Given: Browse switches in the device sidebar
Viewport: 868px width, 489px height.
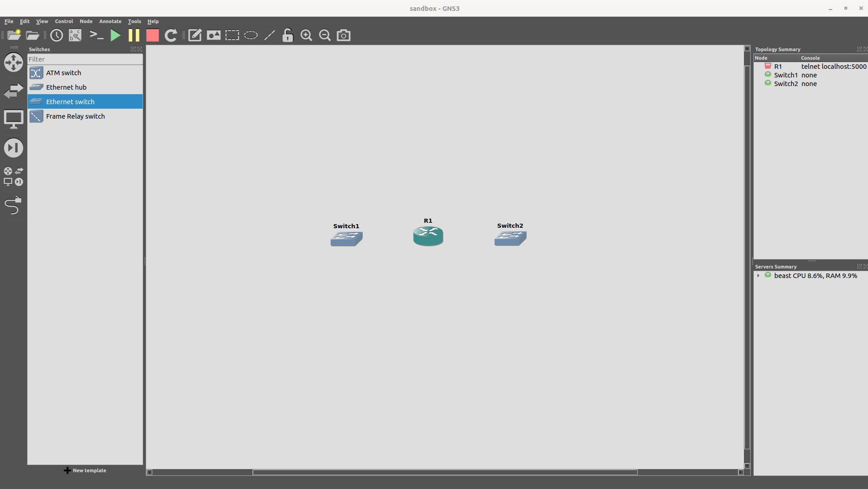Looking at the screenshot, I should (14, 91).
